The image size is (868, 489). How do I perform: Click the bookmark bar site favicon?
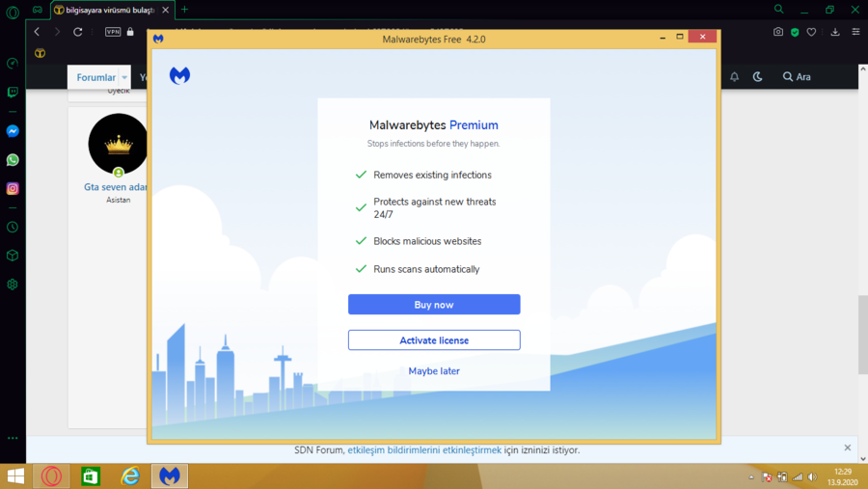[x=40, y=53]
